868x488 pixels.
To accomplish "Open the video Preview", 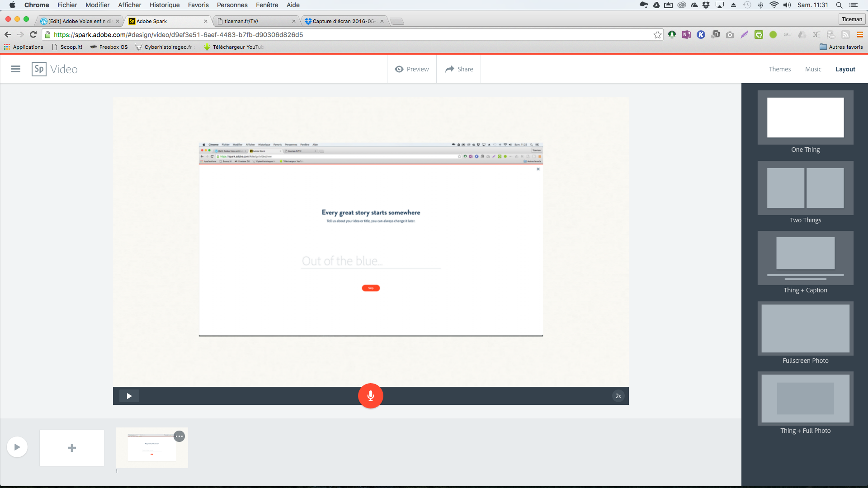I will pyautogui.click(x=411, y=69).
